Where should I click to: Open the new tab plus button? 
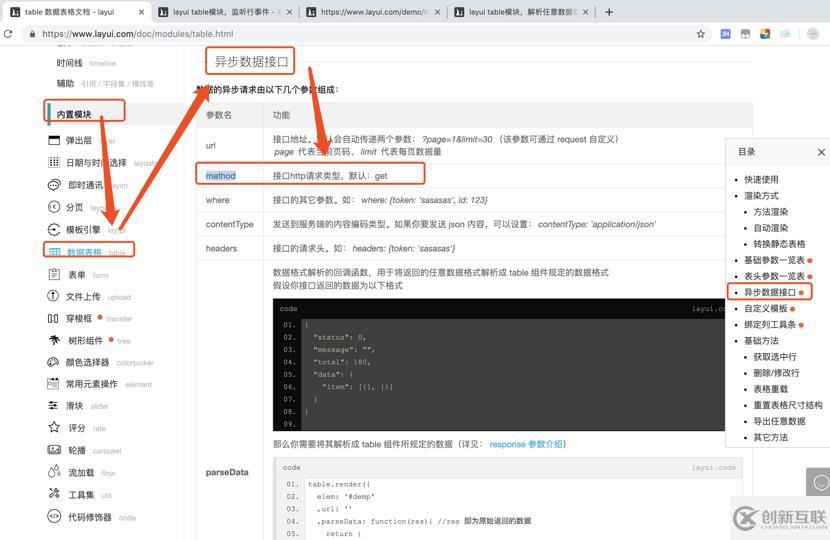609,12
